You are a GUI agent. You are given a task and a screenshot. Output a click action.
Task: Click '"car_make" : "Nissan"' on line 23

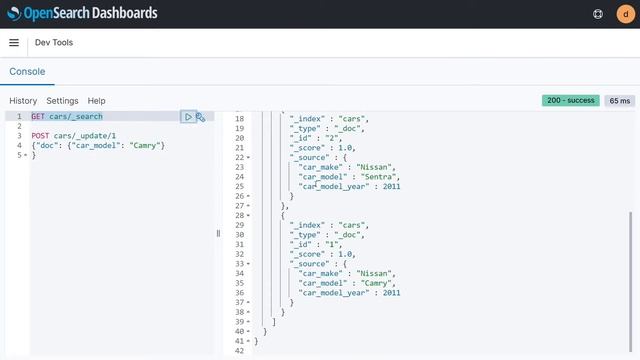[x=347, y=167]
